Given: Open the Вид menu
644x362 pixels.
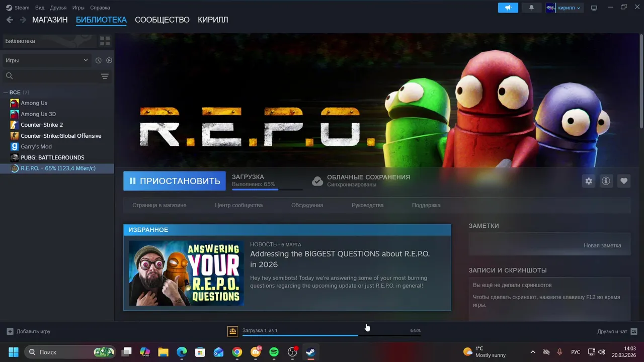Looking at the screenshot, I should (x=40, y=8).
